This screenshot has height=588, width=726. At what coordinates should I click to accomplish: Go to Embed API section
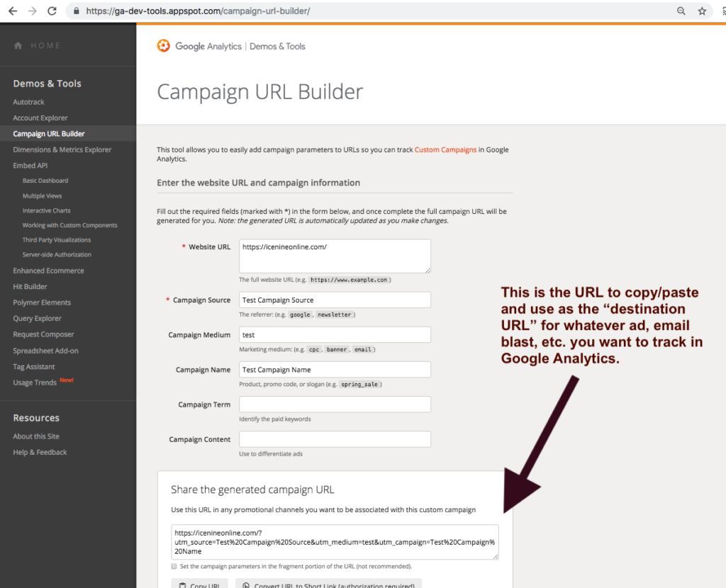(x=30, y=165)
